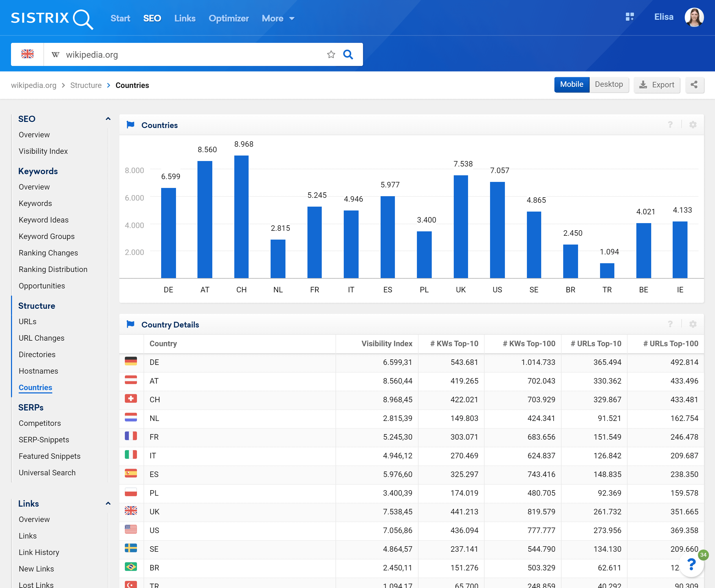Open settings gear for Countries chart
The width and height of the screenshot is (715, 588).
coord(693,125)
